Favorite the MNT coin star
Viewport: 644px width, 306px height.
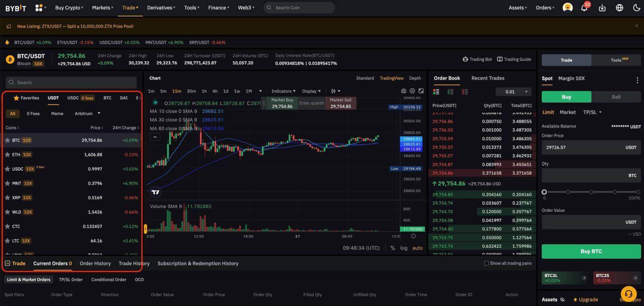7,183
